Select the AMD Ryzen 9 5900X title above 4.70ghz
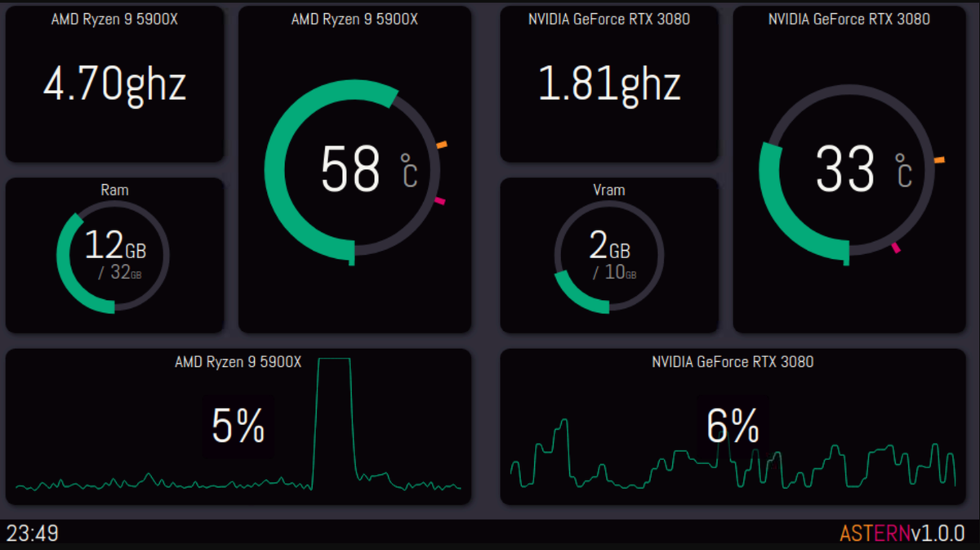Viewport: 980px width, 550px height. click(114, 19)
